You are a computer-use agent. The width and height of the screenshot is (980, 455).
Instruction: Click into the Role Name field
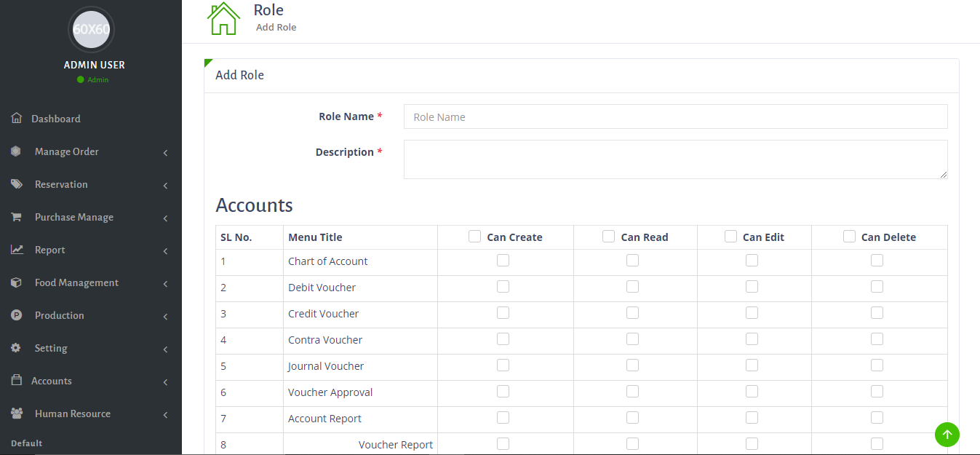pyautogui.click(x=675, y=116)
